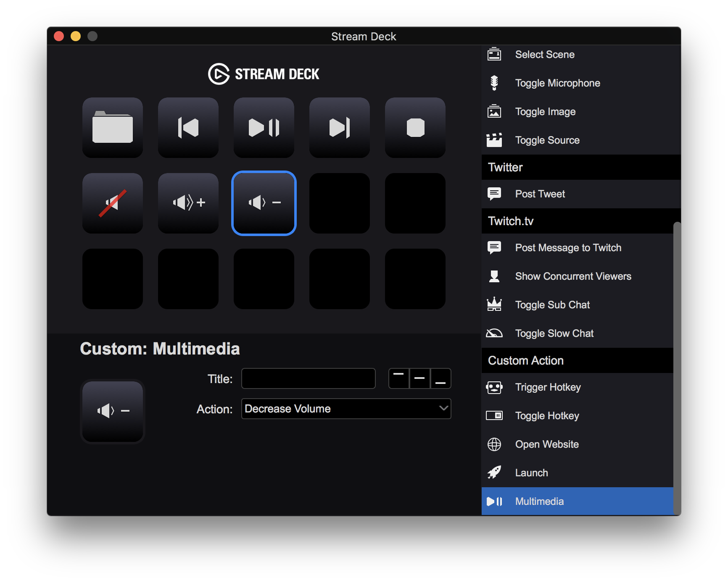Screen dimensions: 728x583
Task: Click the Toggle Hotkey switch icon
Action: click(494, 416)
